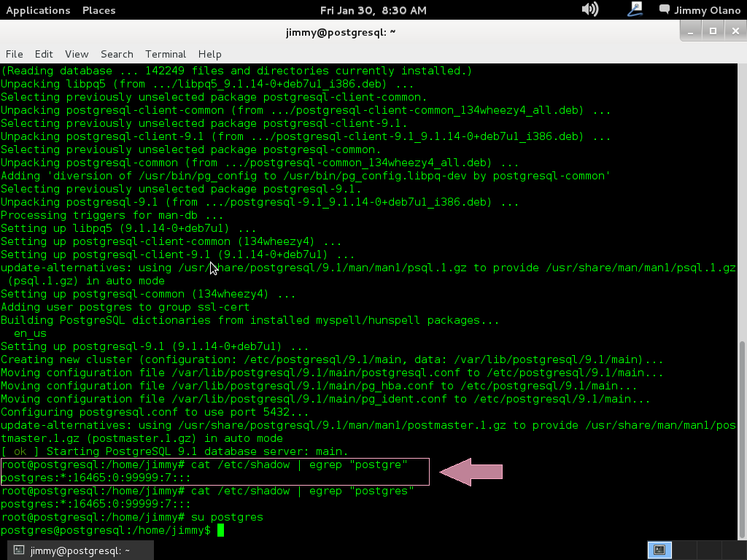Switch to the second workspace in the switcher
This screenshot has width=747, height=560.
(x=684, y=550)
